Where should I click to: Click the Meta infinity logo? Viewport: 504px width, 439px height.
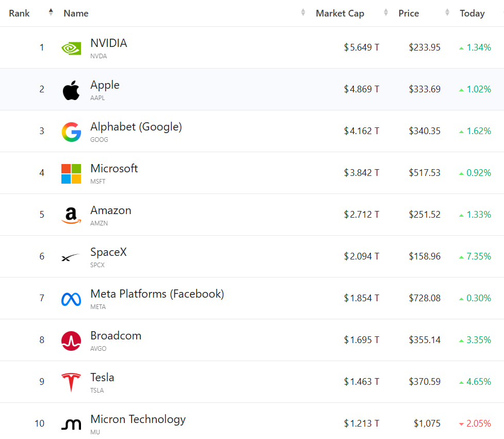[71, 299]
